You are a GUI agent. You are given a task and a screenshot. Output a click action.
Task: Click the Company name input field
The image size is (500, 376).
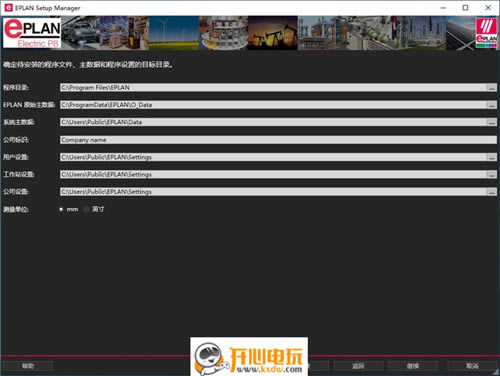(x=278, y=140)
